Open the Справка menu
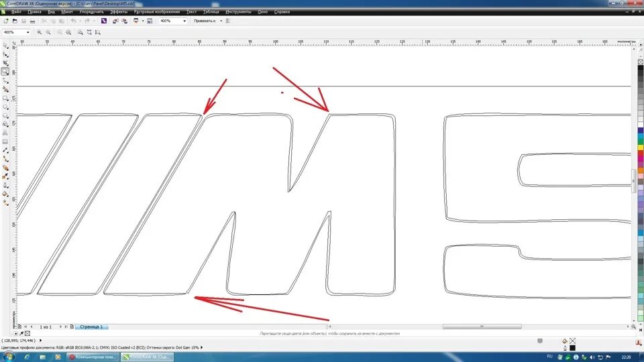Screen dimensions: 644x362 click(282, 12)
